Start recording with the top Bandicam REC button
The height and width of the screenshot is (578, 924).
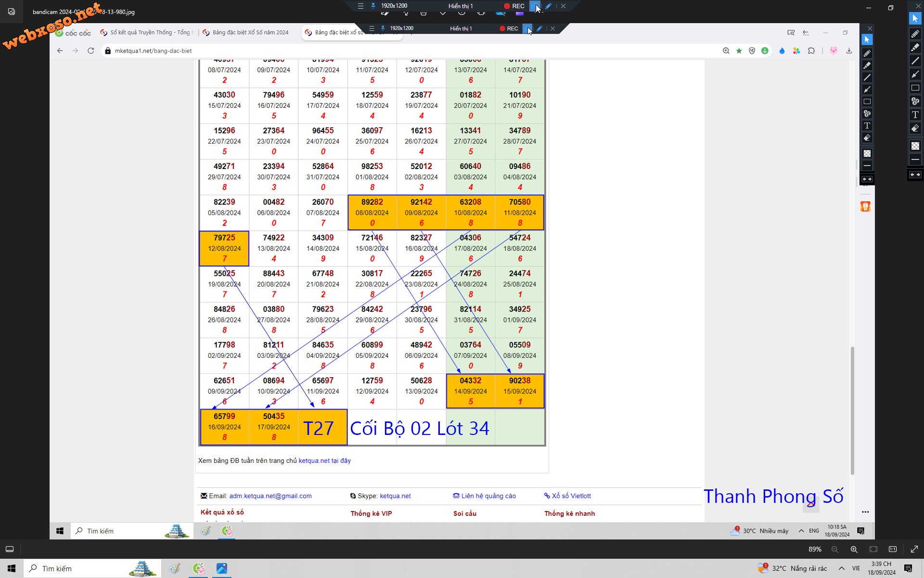[x=514, y=6]
